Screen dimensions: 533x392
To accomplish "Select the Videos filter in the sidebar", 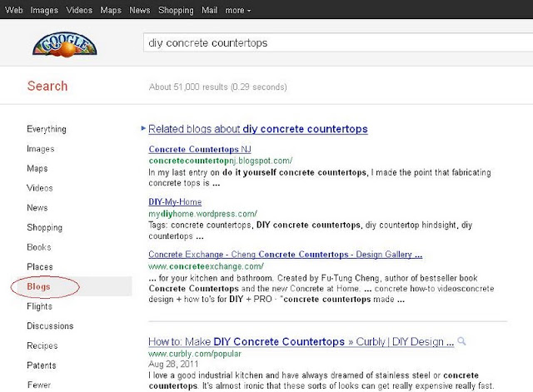I will click(x=40, y=188).
